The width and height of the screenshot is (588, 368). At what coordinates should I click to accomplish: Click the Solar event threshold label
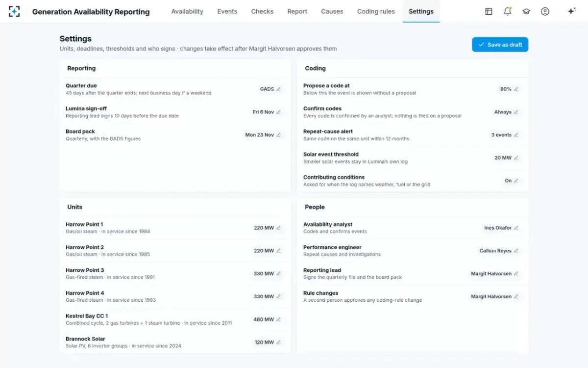[x=331, y=154]
